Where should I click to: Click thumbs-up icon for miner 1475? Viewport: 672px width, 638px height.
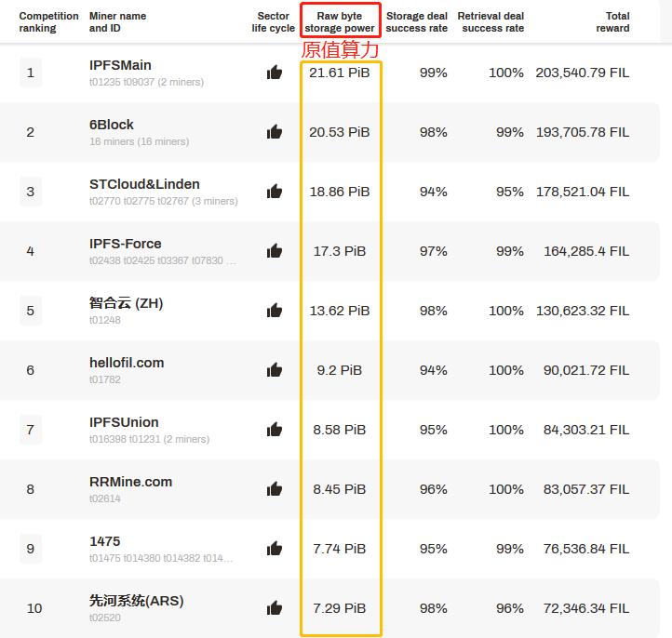(x=275, y=549)
